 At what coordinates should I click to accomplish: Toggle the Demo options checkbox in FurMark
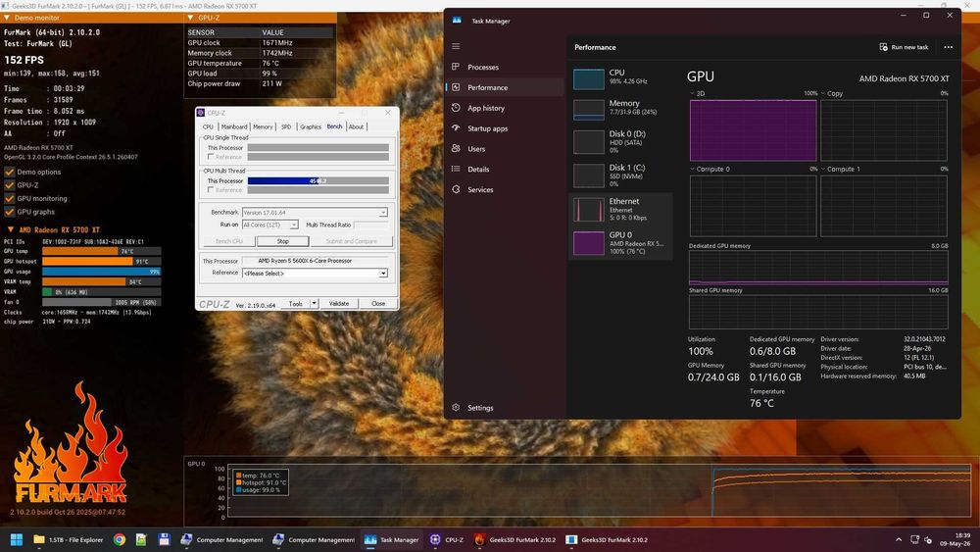click(10, 172)
